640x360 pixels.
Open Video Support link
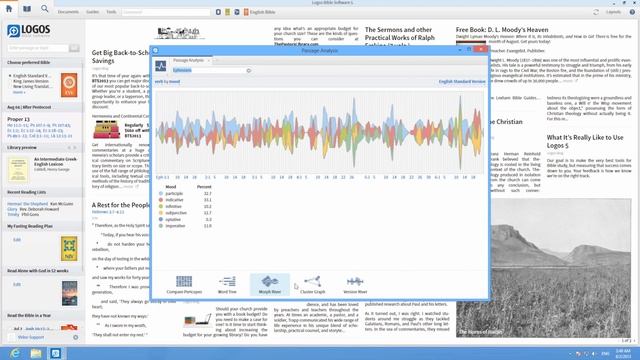tap(31, 337)
